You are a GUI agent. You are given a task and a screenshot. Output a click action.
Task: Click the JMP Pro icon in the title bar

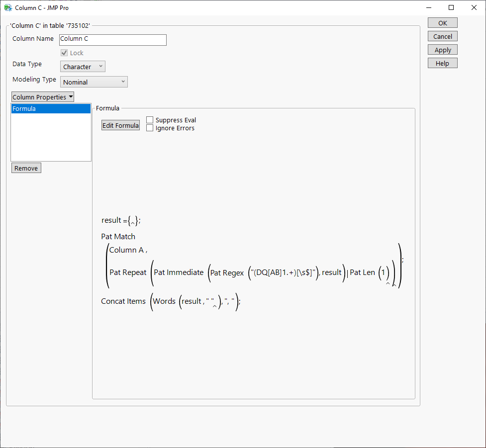click(8, 7)
